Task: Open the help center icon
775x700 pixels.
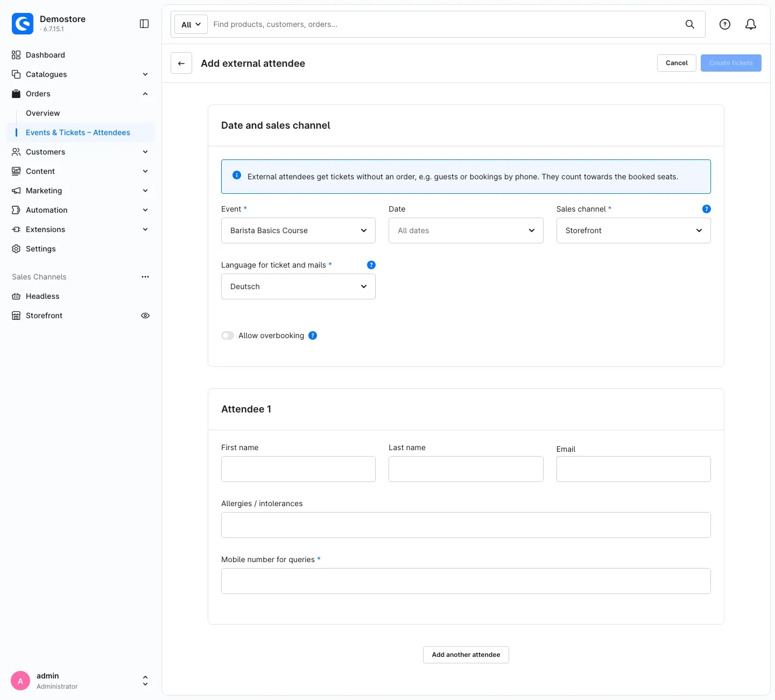Action: click(725, 24)
